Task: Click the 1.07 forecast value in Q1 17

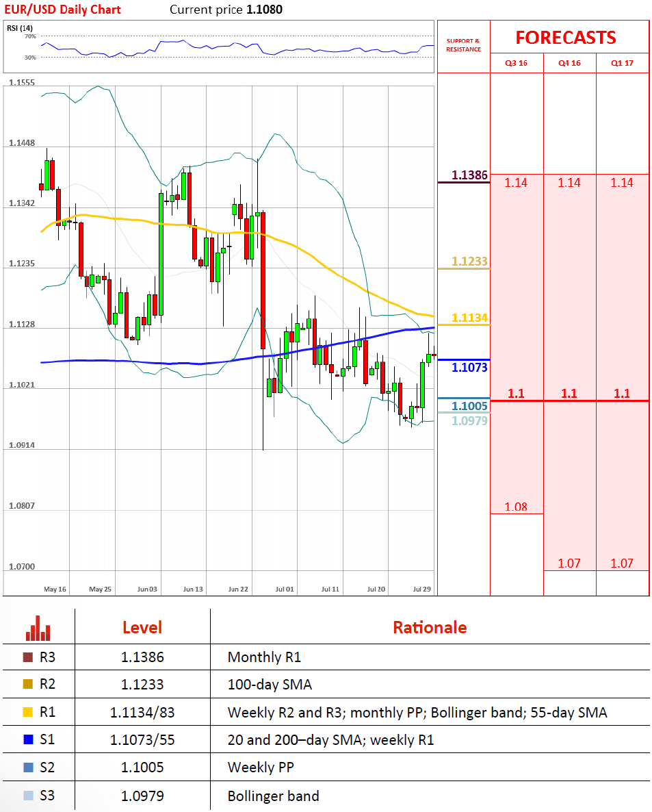Action: click(x=622, y=563)
